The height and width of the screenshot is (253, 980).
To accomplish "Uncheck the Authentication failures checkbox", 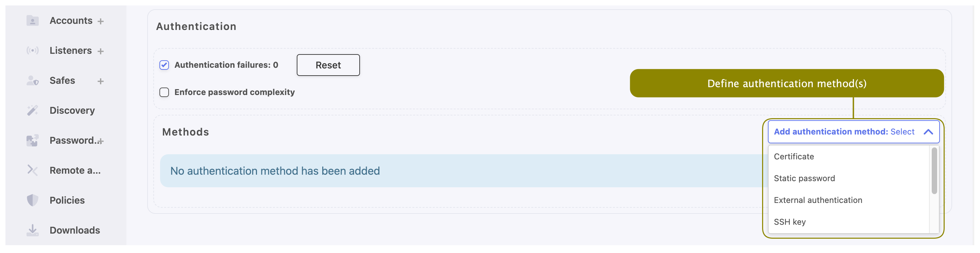I will [x=164, y=65].
